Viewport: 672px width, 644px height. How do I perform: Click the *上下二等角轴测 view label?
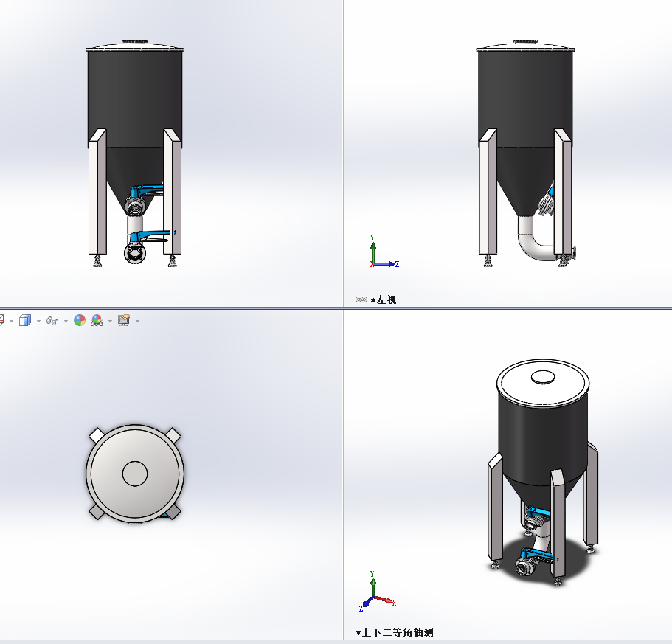(395, 632)
